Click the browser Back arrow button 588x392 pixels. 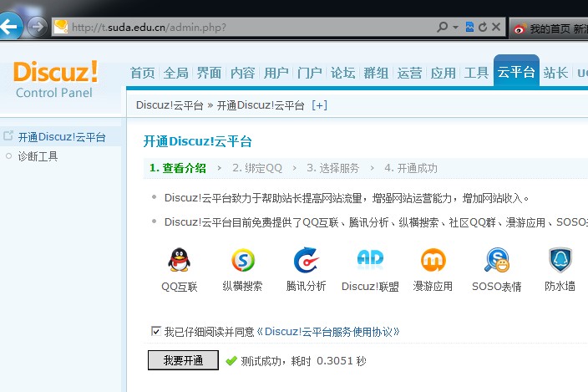(9, 26)
